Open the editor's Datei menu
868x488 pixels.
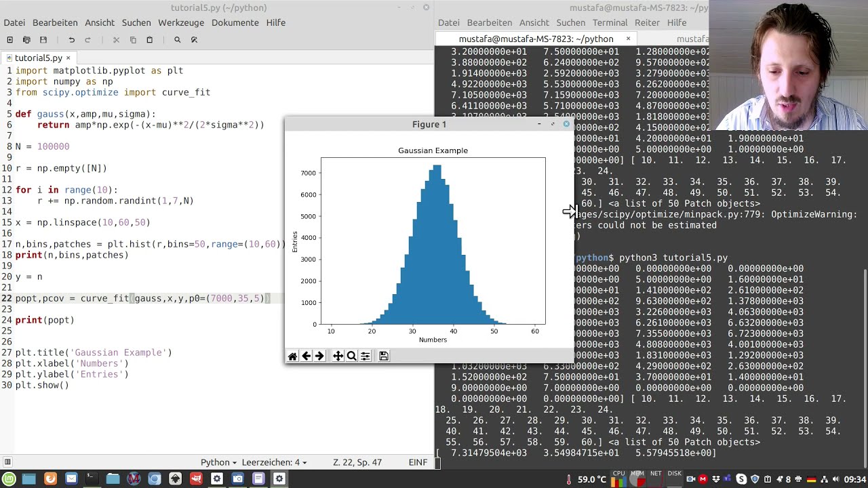tap(14, 22)
